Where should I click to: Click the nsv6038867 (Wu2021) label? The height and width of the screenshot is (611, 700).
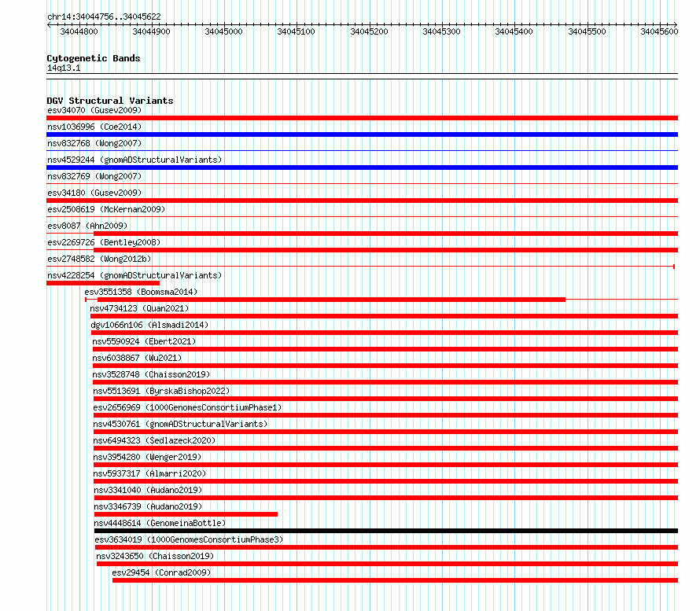click(137, 358)
